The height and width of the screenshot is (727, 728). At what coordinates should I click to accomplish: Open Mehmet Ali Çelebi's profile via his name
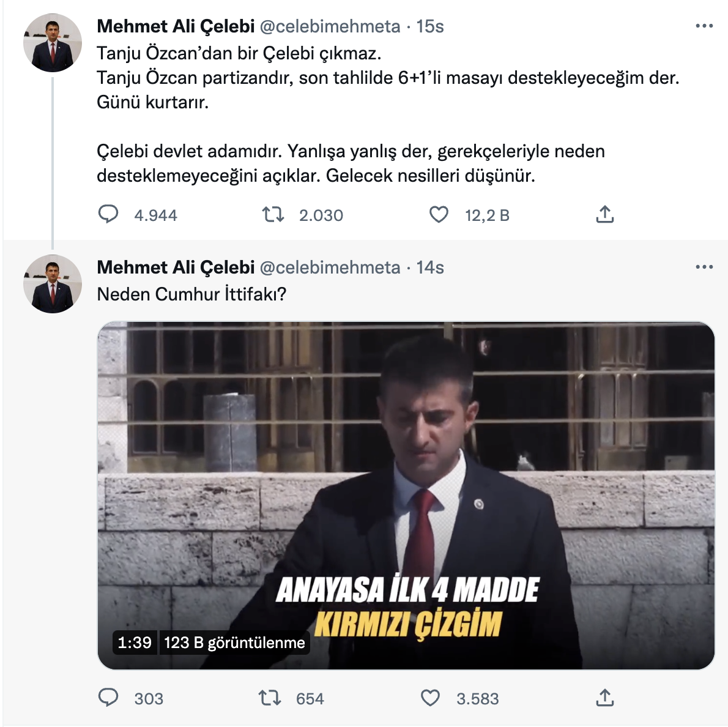click(177, 26)
